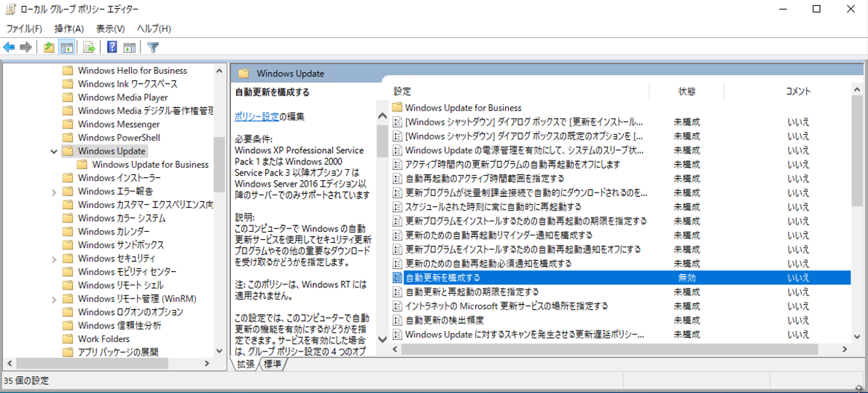Select Windows ログオンのオプション tree item
This screenshot has width=868, height=393.
(x=130, y=311)
